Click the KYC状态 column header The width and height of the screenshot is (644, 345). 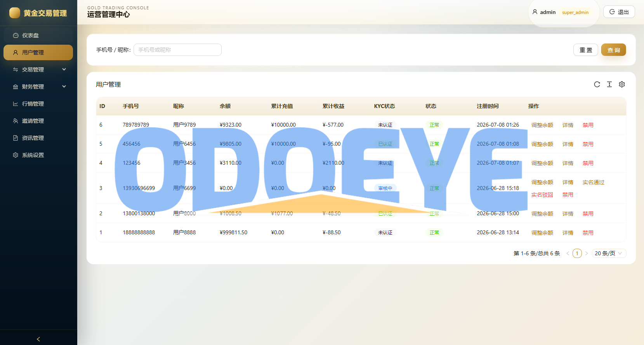click(x=384, y=106)
